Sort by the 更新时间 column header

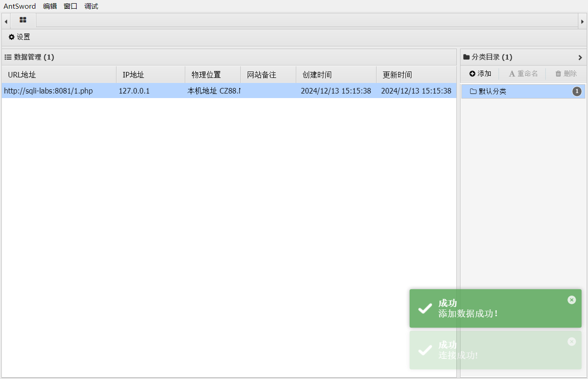pos(416,75)
